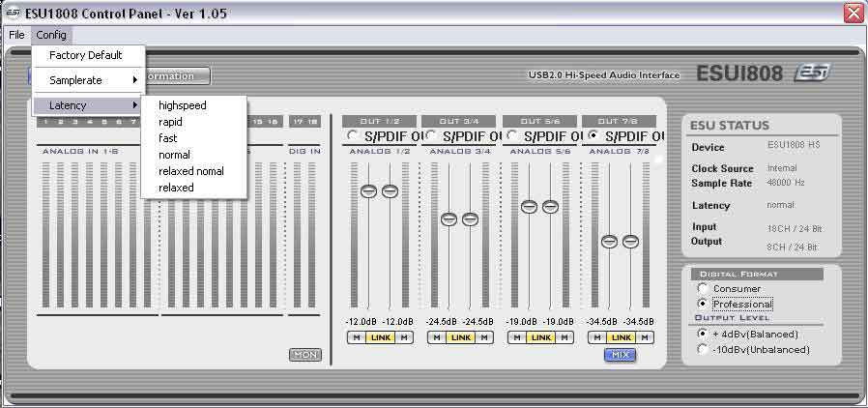868x408 pixels.
Task: Expand the Latency submenu
Action: point(89,105)
